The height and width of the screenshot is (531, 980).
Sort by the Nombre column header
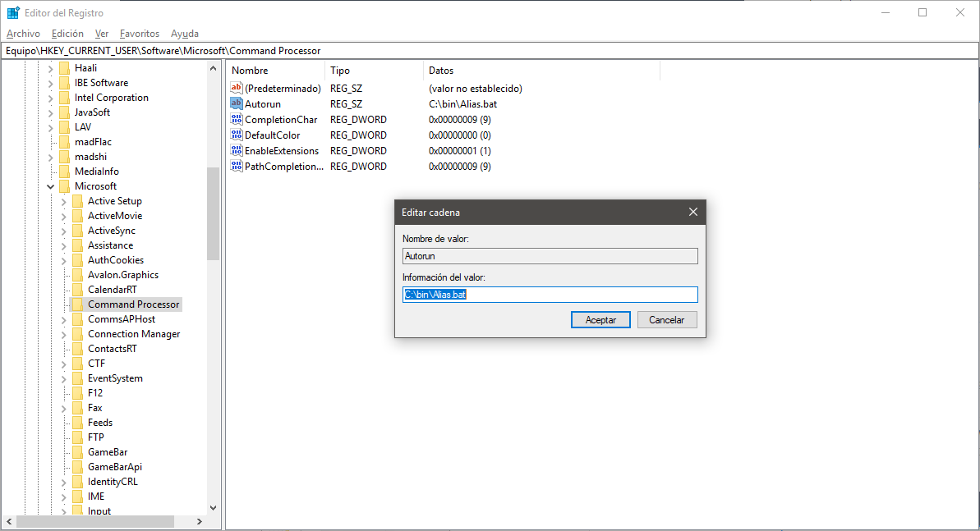[x=276, y=71]
